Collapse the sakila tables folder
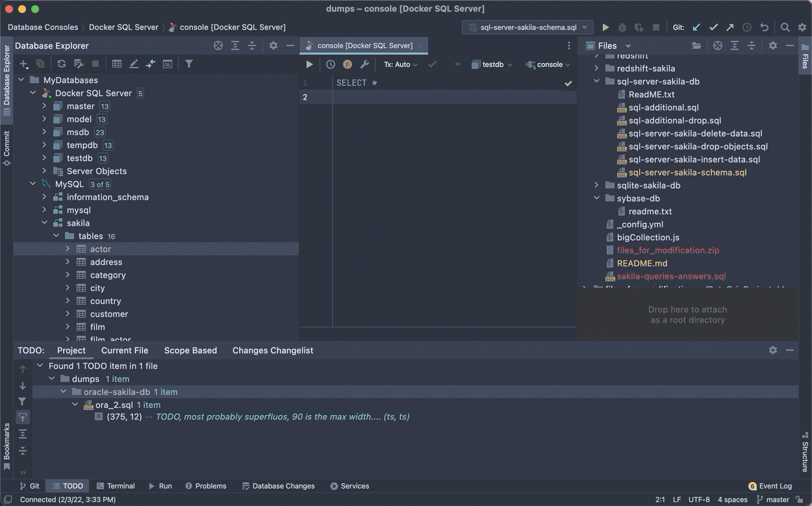Screen dimensions: 812x506 [x=56, y=236]
